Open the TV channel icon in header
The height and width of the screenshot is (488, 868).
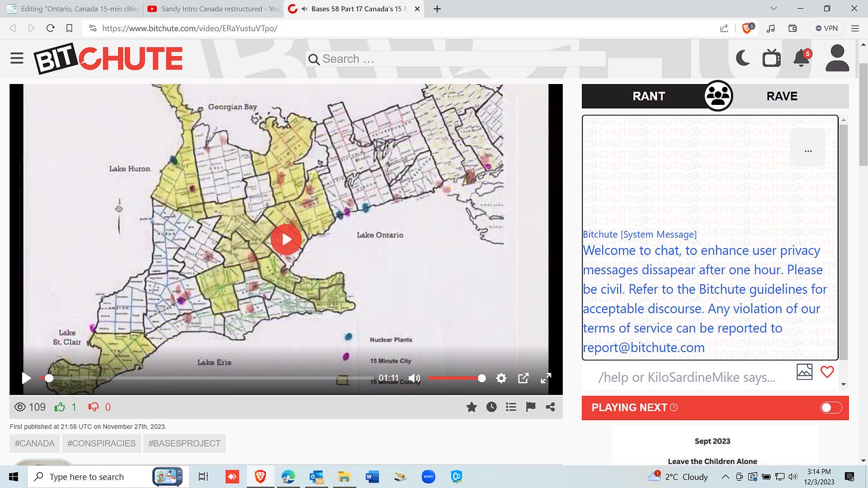771,58
